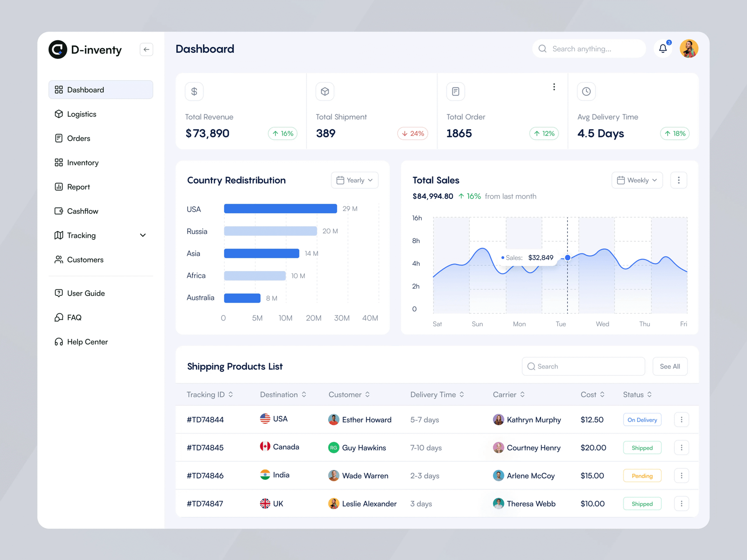The image size is (747, 560).
Task: Click the dollar icon in Total Revenue card
Action: (x=194, y=91)
